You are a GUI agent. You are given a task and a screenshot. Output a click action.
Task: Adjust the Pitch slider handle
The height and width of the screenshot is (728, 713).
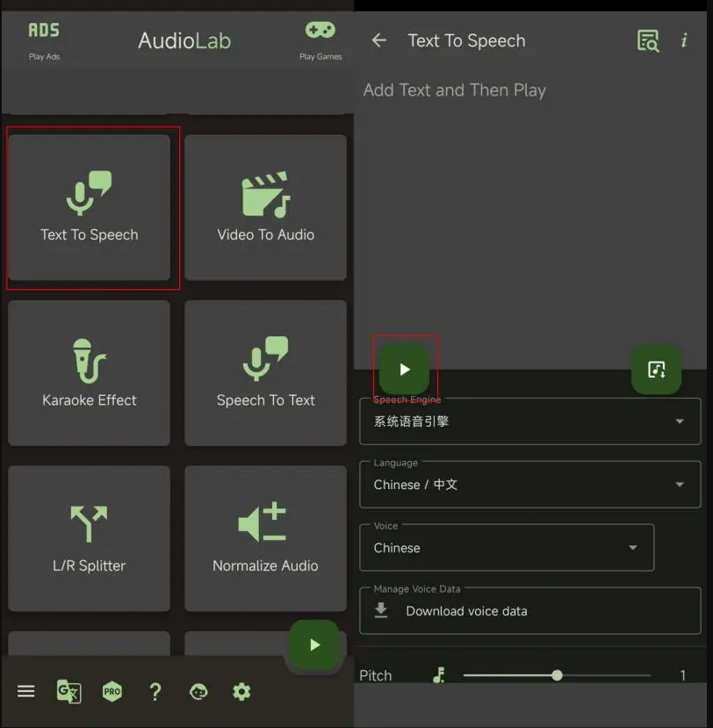tap(557, 675)
